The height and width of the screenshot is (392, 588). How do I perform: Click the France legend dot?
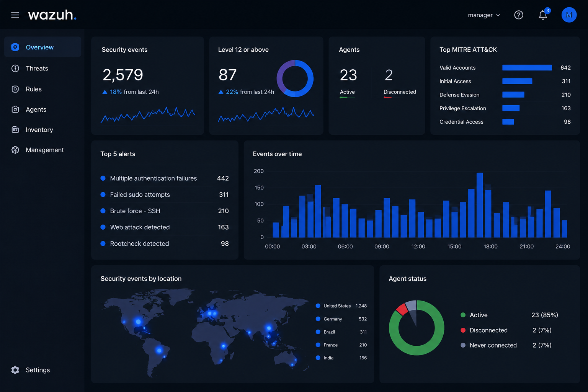click(318, 345)
